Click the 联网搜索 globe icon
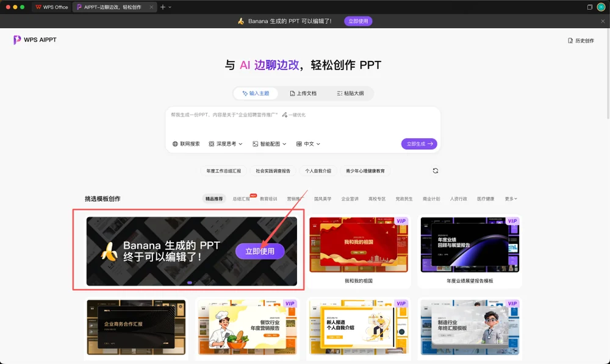This screenshot has height=364, width=610. (175, 144)
